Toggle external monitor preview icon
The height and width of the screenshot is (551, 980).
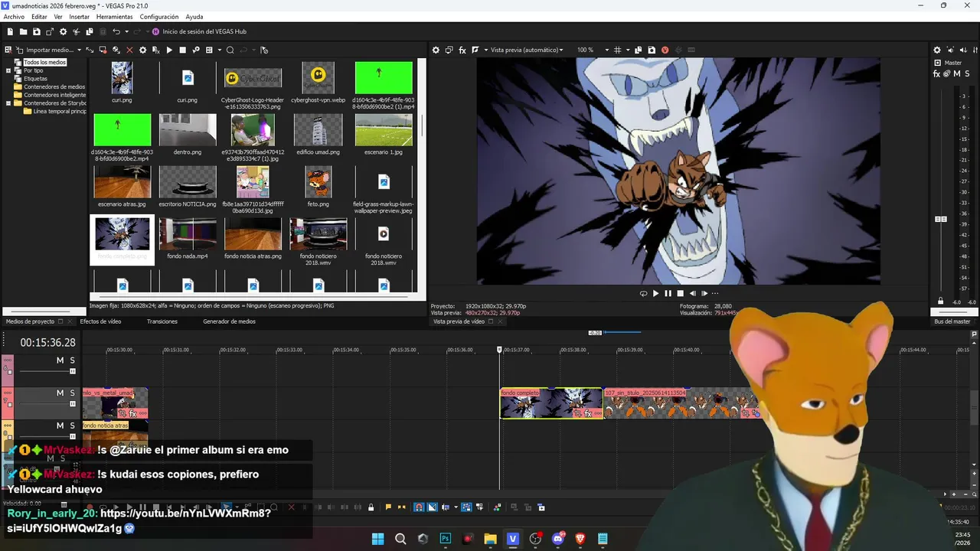(449, 50)
